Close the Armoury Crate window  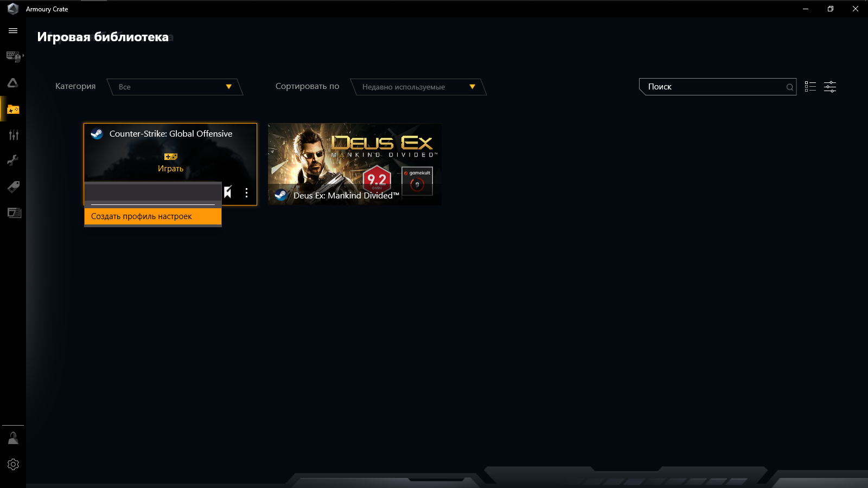point(856,9)
